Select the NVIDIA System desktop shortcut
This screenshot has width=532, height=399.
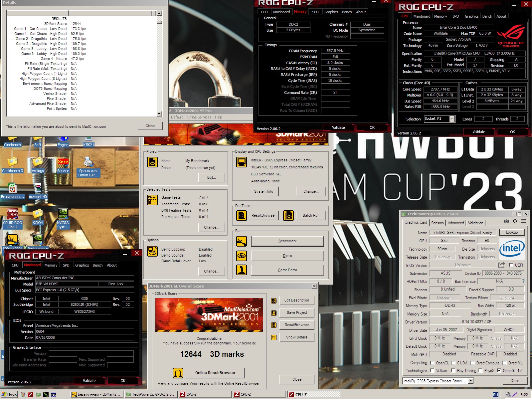click(63, 219)
